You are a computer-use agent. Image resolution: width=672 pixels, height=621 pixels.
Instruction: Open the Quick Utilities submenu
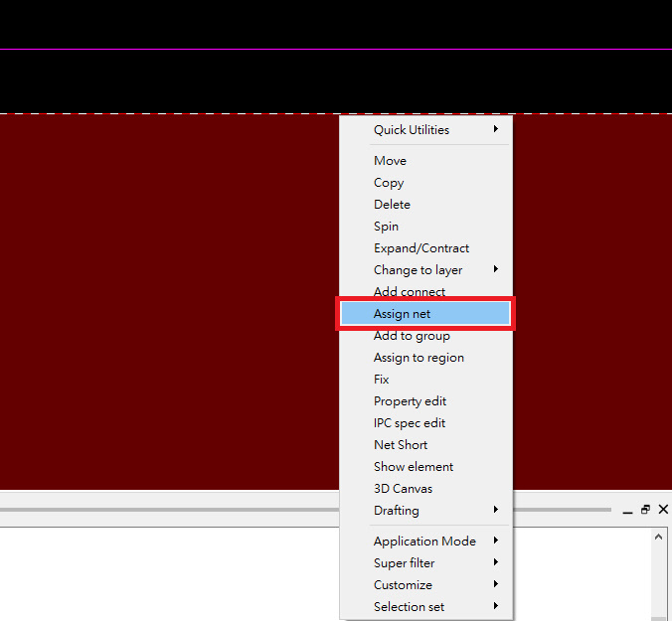[x=425, y=130]
